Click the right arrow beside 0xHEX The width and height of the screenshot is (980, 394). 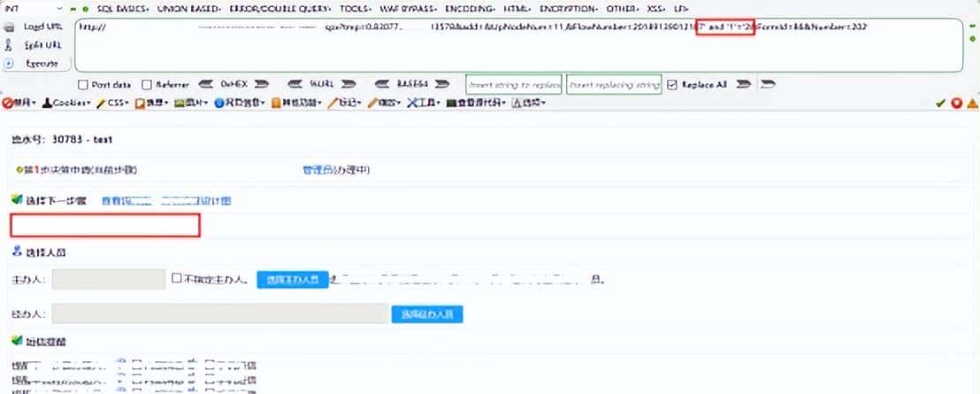[x=261, y=84]
